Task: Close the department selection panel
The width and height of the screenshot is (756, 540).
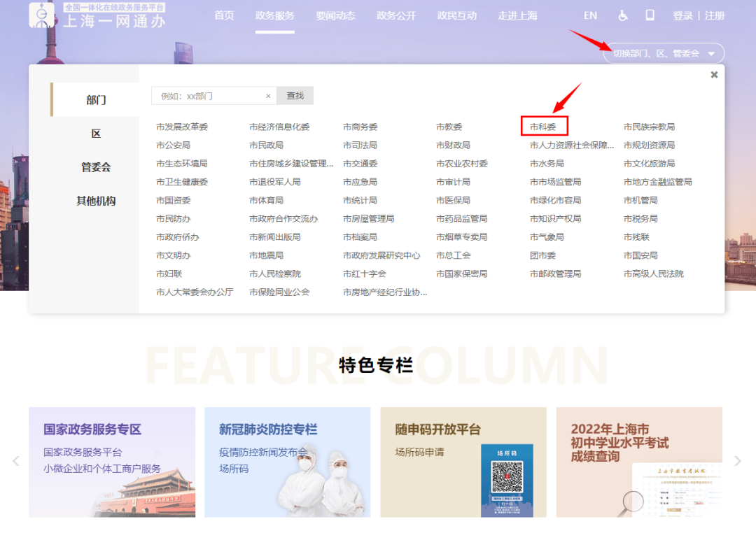Action: pos(714,75)
